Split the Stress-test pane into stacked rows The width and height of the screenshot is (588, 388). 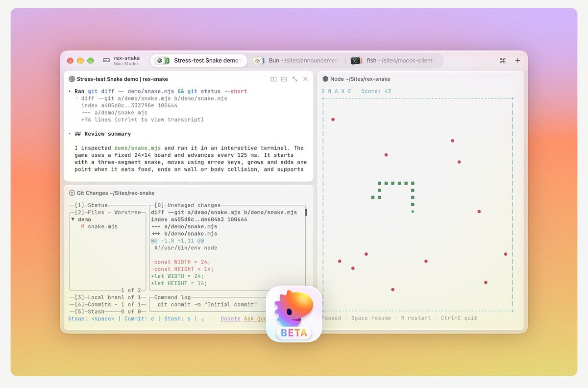[x=284, y=79]
